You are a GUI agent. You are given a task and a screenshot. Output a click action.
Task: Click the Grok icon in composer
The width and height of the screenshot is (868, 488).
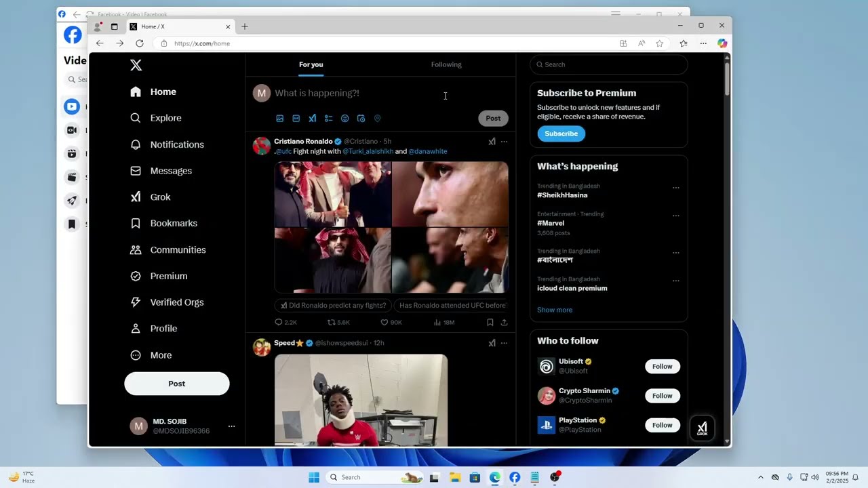[312, 119]
